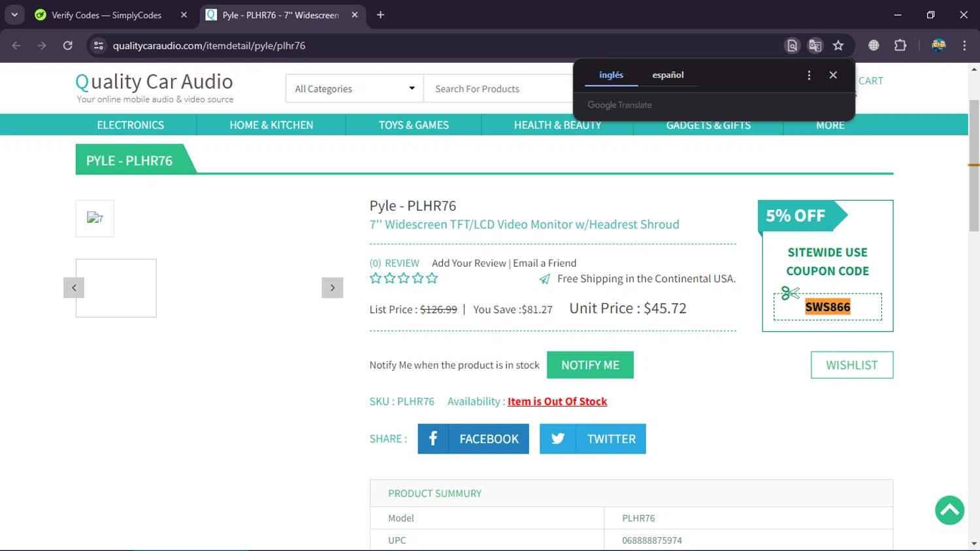Open the Extensions puzzle icon
980x551 pixels.
click(900, 46)
